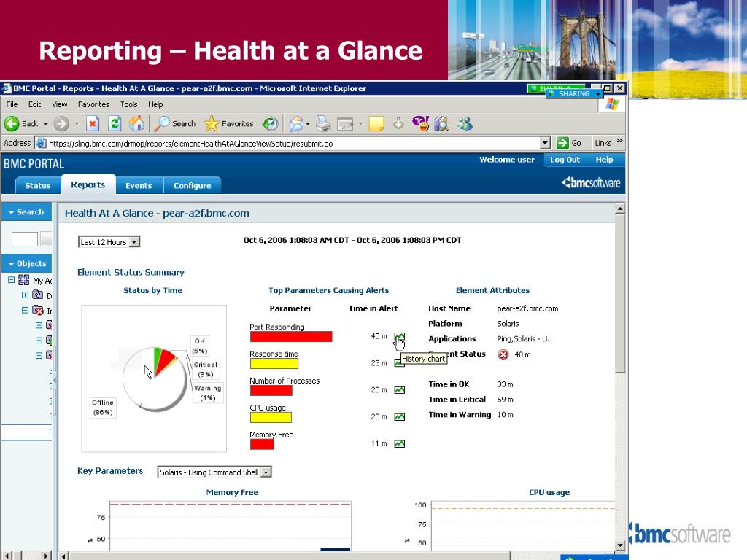Refresh the page using toolbar refresh icon
This screenshot has height=560, width=747.
tap(115, 124)
